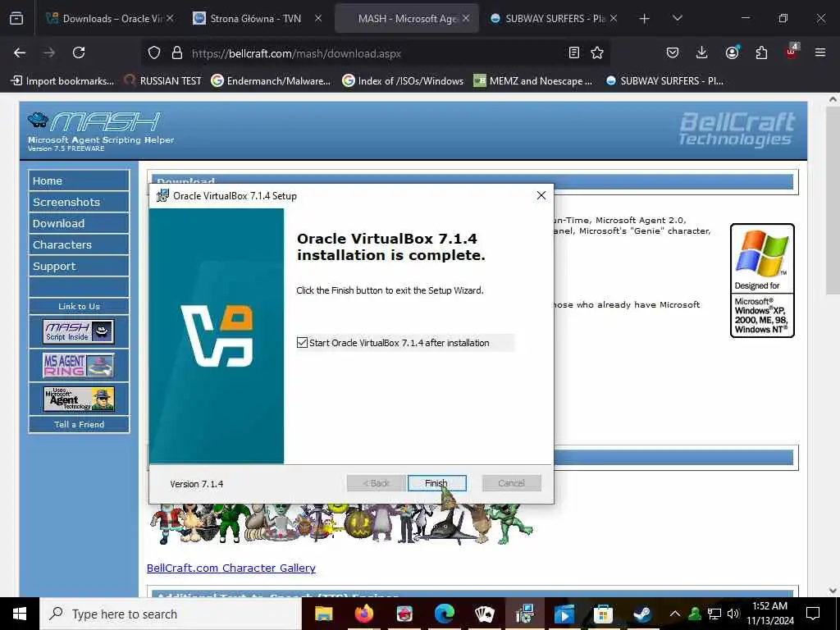Click Tell a Friend in sidebar
The image size is (840, 630).
79,424
